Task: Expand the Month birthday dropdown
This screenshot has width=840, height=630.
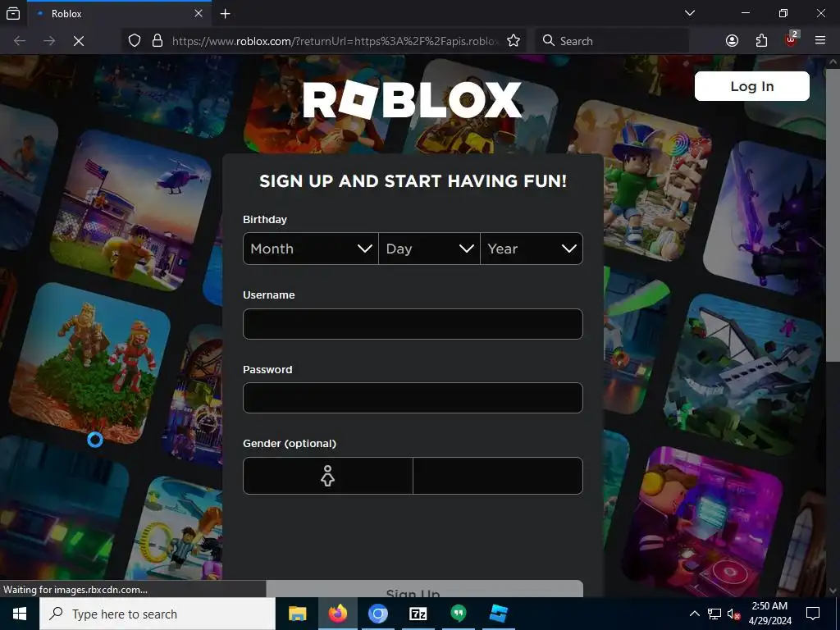Action: pos(311,249)
